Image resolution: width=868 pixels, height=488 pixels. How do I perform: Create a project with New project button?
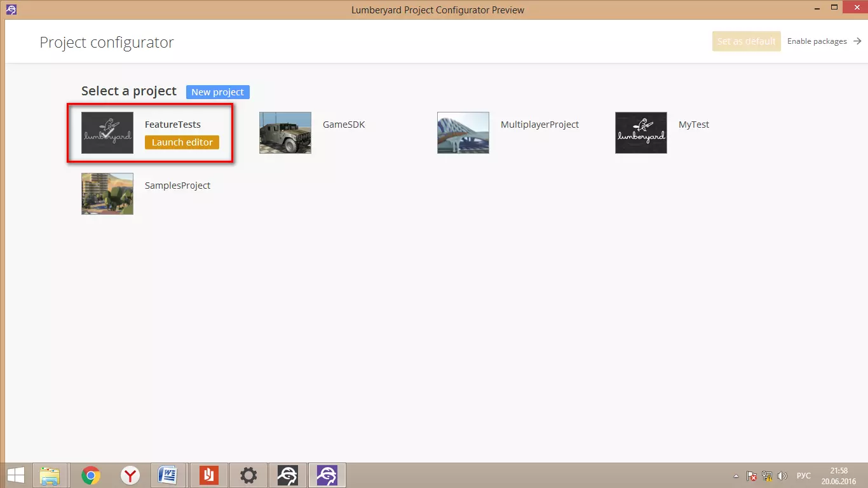(x=217, y=92)
